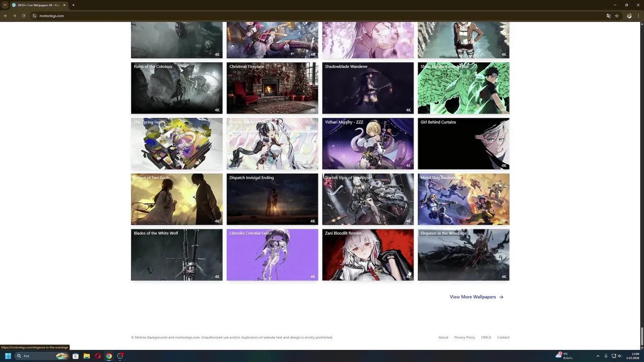Image resolution: width=644 pixels, height=362 pixels.
Task: Open the Contact footer link
Action: click(503, 337)
